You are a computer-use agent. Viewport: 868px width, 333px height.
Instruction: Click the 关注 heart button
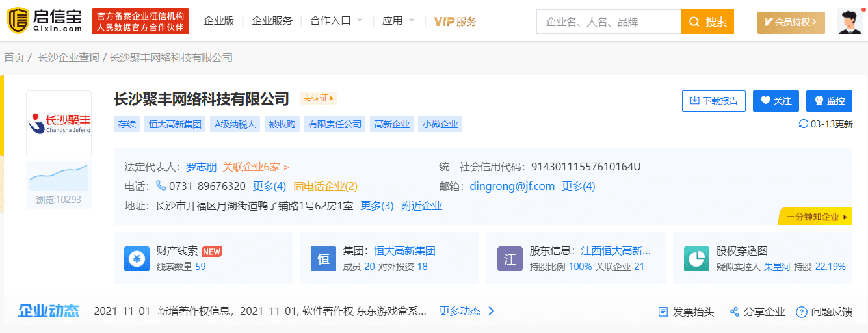click(x=776, y=101)
